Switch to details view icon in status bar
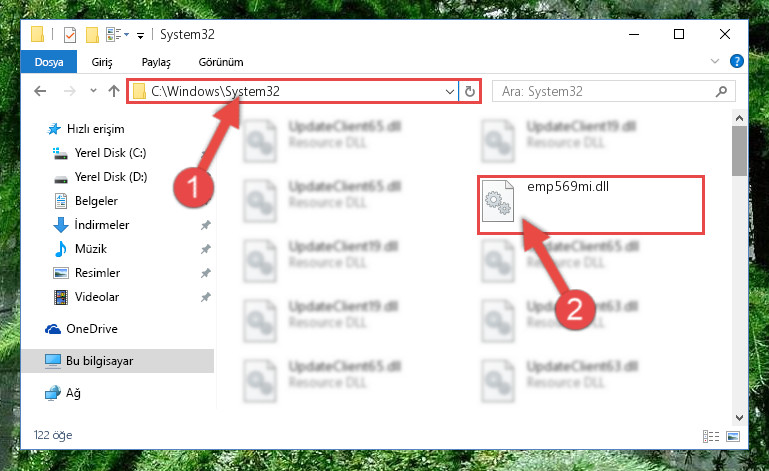 [711, 436]
